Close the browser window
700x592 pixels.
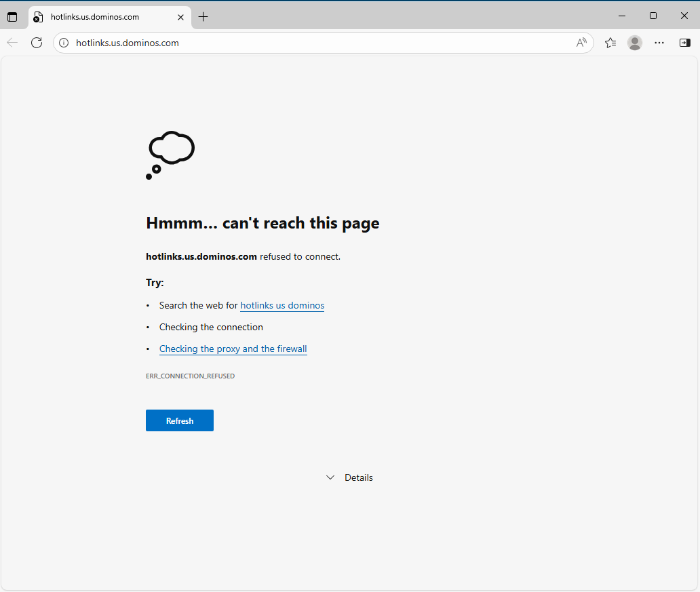pyautogui.click(x=684, y=16)
